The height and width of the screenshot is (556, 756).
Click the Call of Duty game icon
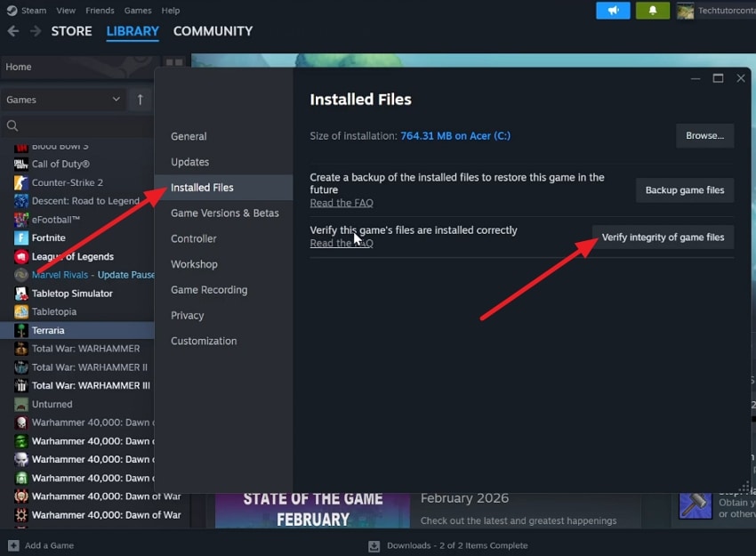(20, 164)
